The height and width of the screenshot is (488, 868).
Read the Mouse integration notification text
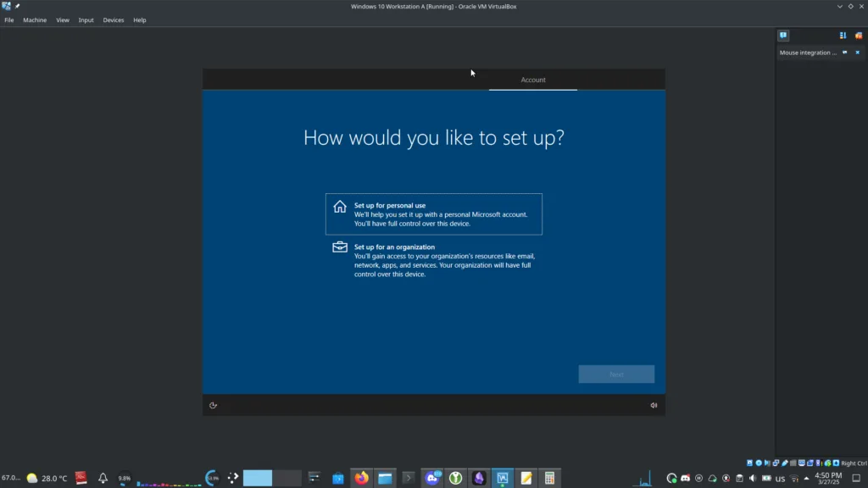click(808, 53)
